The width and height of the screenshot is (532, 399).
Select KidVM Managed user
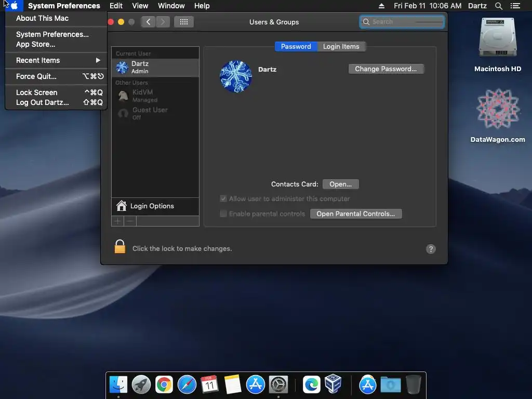(155, 96)
